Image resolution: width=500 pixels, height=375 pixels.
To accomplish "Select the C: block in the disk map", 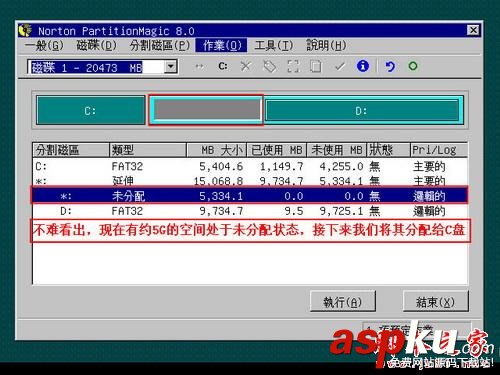I will pyautogui.click(x=91, y=110).
